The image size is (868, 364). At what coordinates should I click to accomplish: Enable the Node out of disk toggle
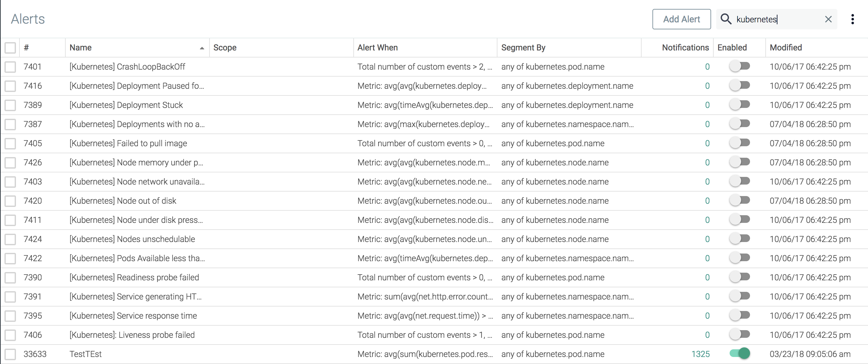click(x=739, y=200)
